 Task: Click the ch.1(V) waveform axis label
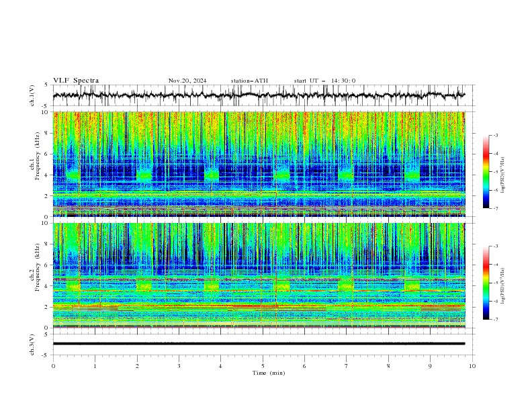(32, 95)
